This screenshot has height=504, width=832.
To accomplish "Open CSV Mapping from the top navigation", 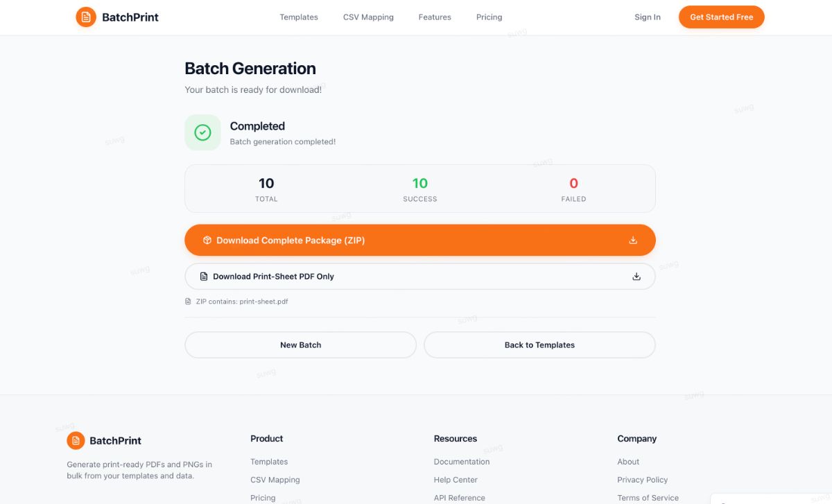I will point(368,17).
